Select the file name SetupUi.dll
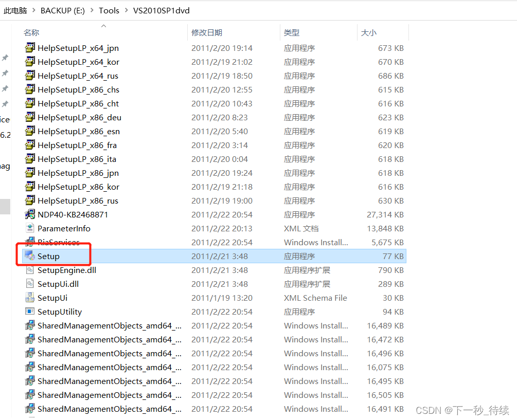This screenshot has height=420, width=517. click(58, 284)
